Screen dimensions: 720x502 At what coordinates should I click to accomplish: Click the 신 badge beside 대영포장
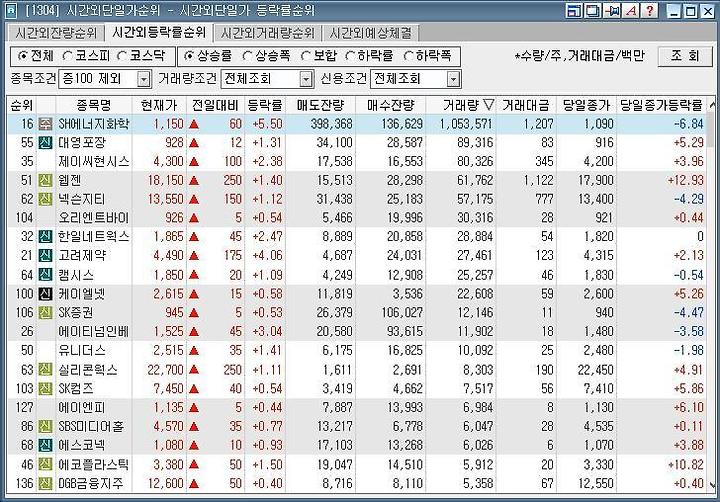coord(45,142)
